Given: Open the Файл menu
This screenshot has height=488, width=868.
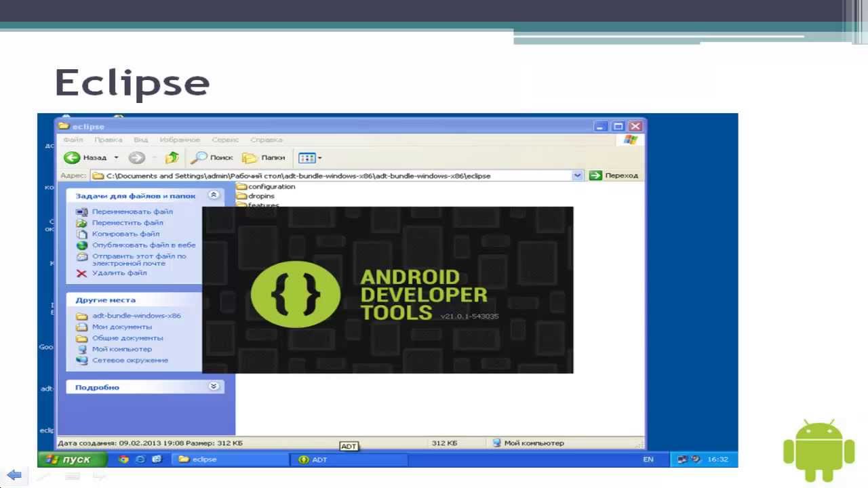Looking at the screenshot, I should [73, 140].
